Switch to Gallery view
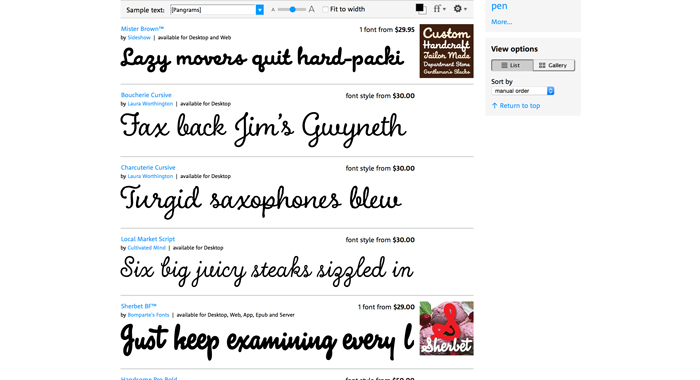Viewport: 700px width, 380px height. pyautogui.click(x=554, y=65)
